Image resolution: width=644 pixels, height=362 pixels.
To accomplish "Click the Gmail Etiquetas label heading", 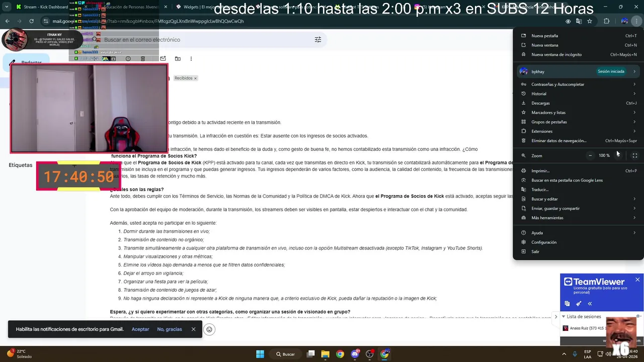I will pyautogui.click(x=20, y=165).
